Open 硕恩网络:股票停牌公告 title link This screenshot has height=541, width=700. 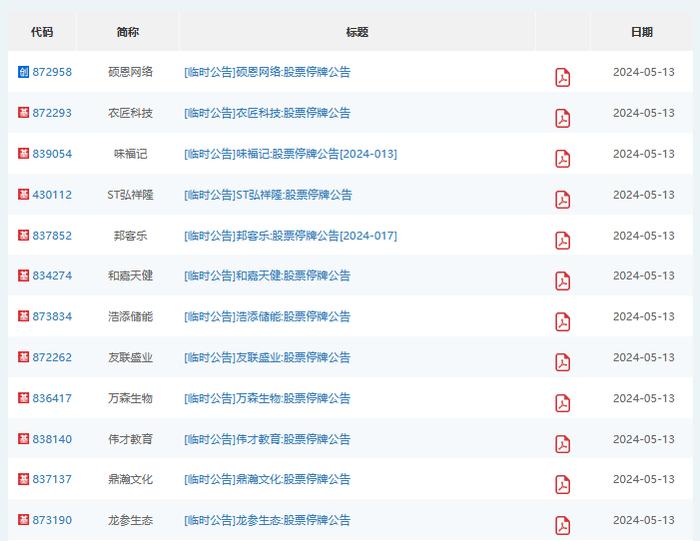(x=267, y=72)
